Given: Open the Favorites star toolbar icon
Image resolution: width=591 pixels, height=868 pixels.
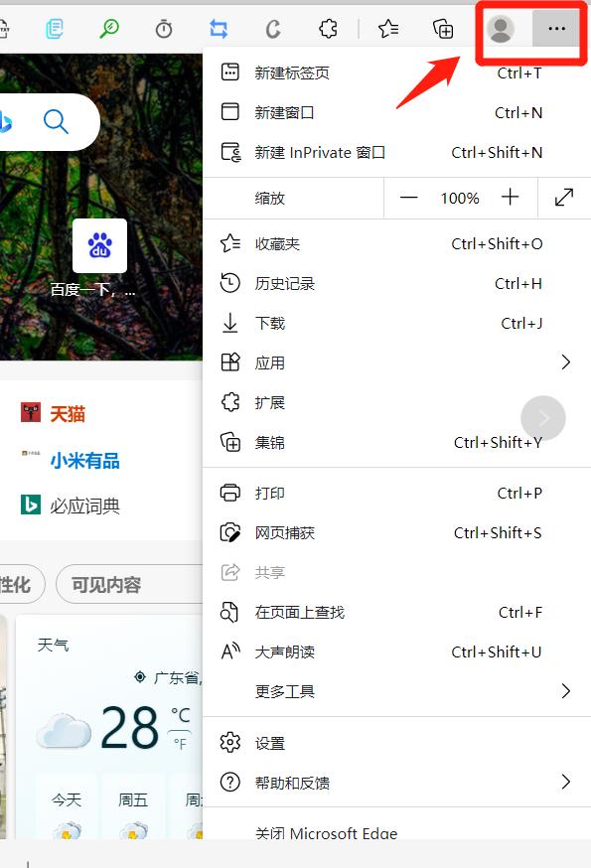Looking at the screenshot, I should click(x=388, y=28).
